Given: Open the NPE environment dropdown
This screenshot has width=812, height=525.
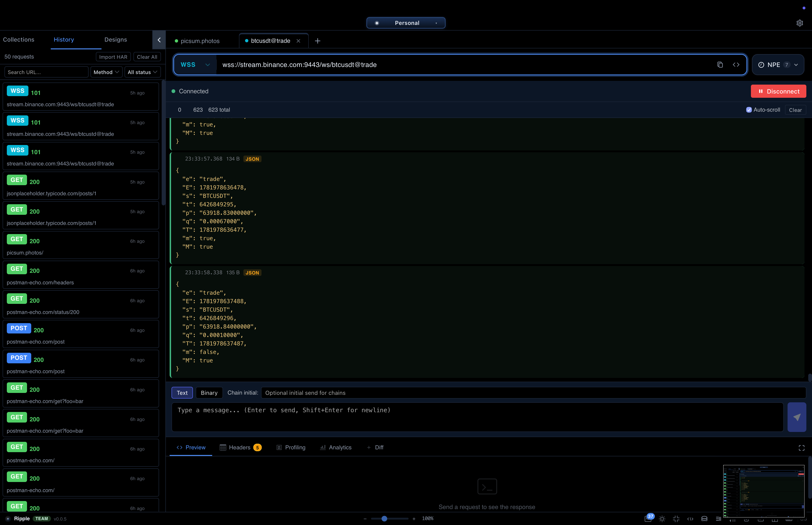Looking at the screenshot, I should click(778, 65).
